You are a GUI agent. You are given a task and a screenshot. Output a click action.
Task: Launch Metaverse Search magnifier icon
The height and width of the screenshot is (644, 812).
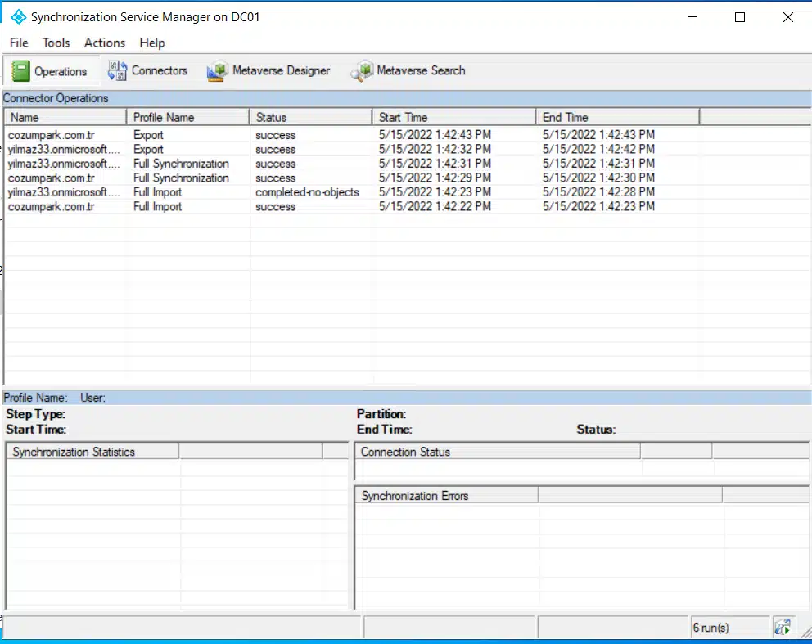pyautogui.click(x=362, y=71)
